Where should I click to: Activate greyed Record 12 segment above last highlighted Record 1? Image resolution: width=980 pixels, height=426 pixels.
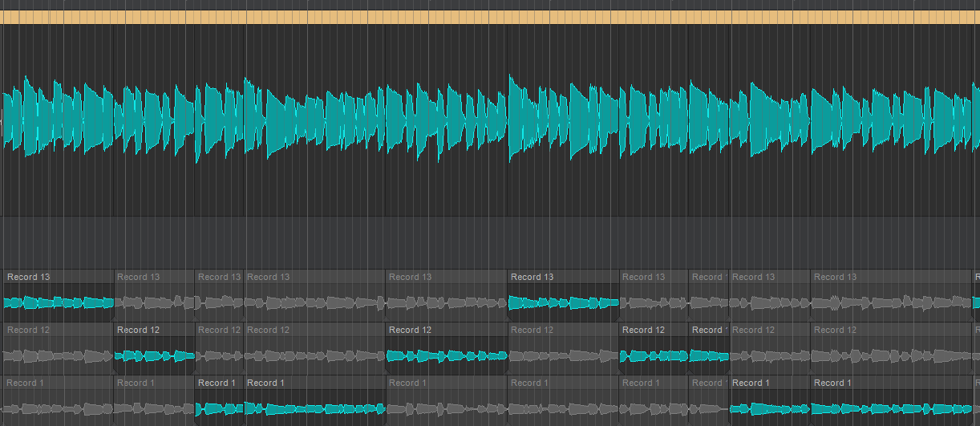pos(891,348)
